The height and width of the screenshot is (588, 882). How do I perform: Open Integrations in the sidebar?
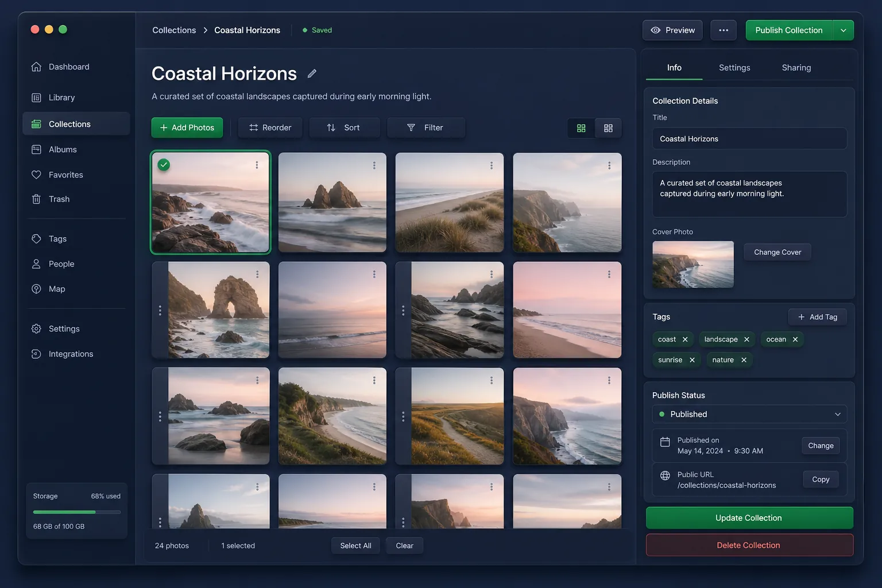tap(76, 354)
